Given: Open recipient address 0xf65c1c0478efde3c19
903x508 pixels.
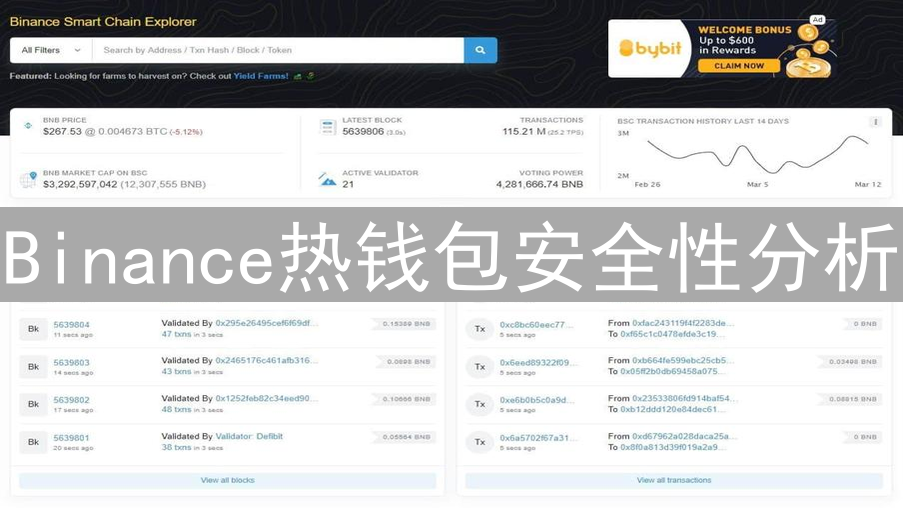Looking at the screenshot, I should [672, 334].
